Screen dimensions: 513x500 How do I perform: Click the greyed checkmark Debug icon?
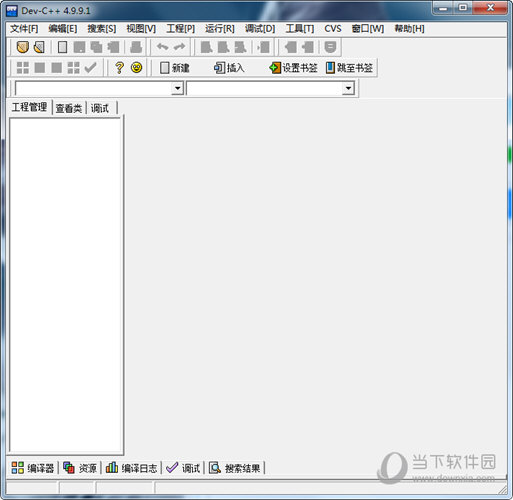(x=91, y=68)
